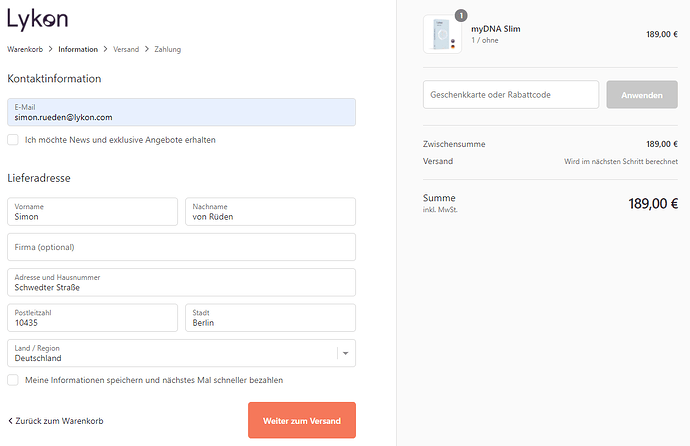Click the Postleitzahl field
The height and width of the screenshot is (446, 690).
[x=92, y=318]
